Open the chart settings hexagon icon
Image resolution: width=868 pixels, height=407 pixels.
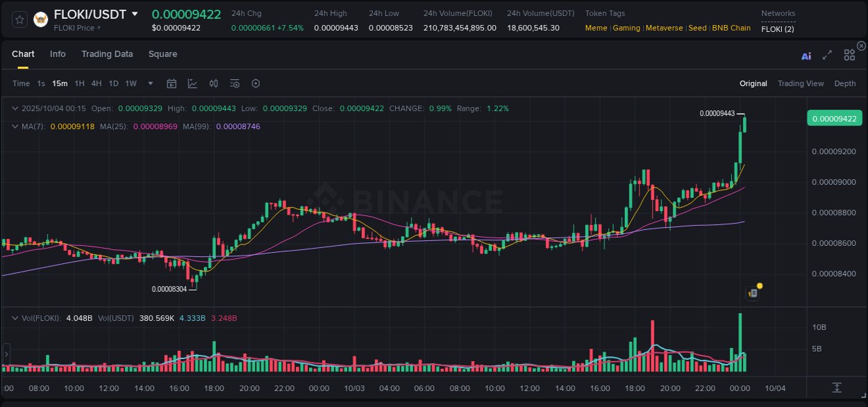click(x=256, y=83)
